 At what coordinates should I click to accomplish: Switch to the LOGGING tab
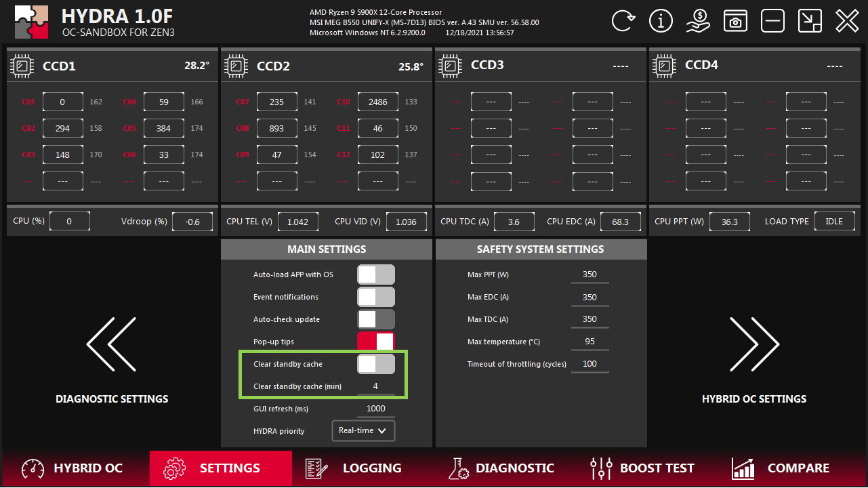[353, 468]
